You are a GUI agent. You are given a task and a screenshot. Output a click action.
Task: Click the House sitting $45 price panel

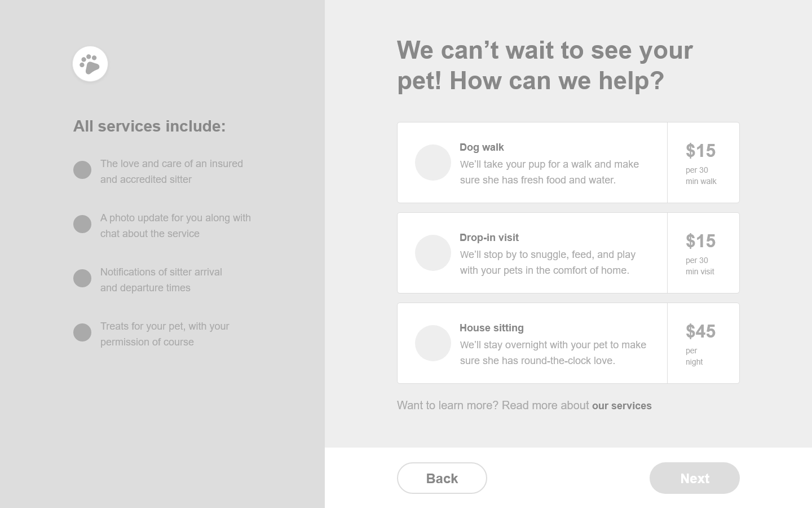(703, 343)
